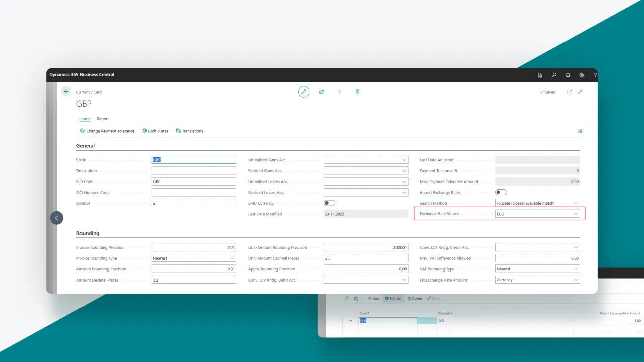The image size is (644, 362).
Task: Toggle the EMU Currency switch
Action: [329, 203]
